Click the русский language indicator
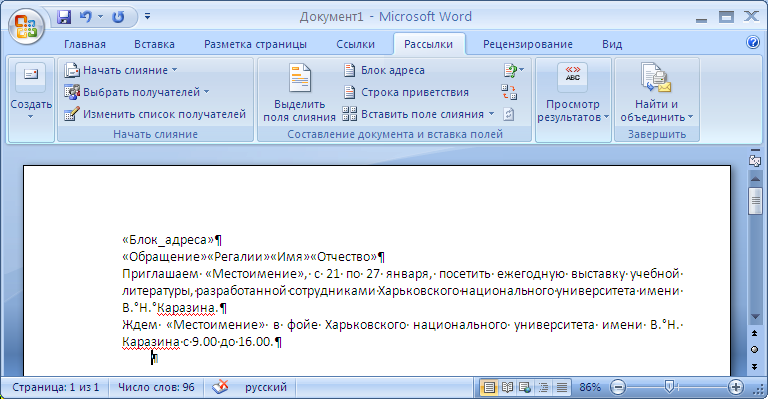The image size is (768, 399). coord(265,387)
